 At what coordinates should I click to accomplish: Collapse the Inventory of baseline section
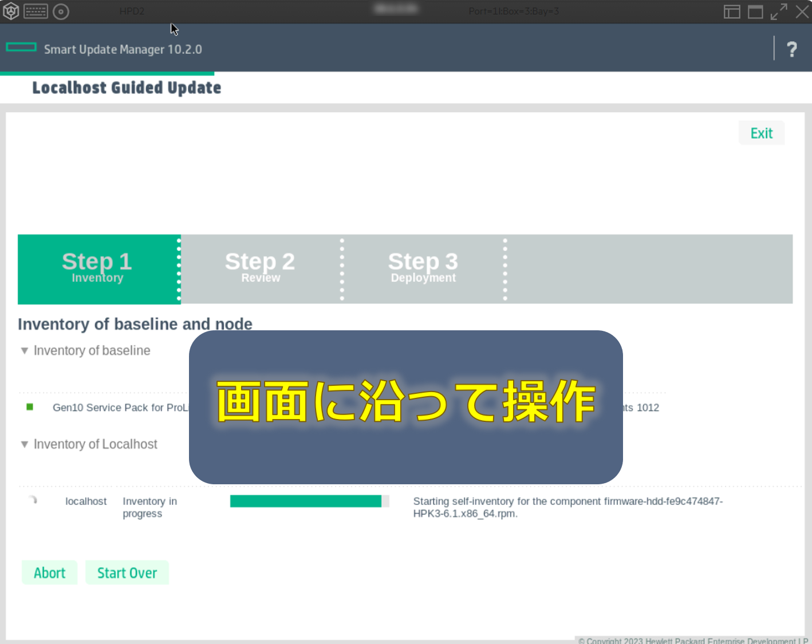coord(25,351)
